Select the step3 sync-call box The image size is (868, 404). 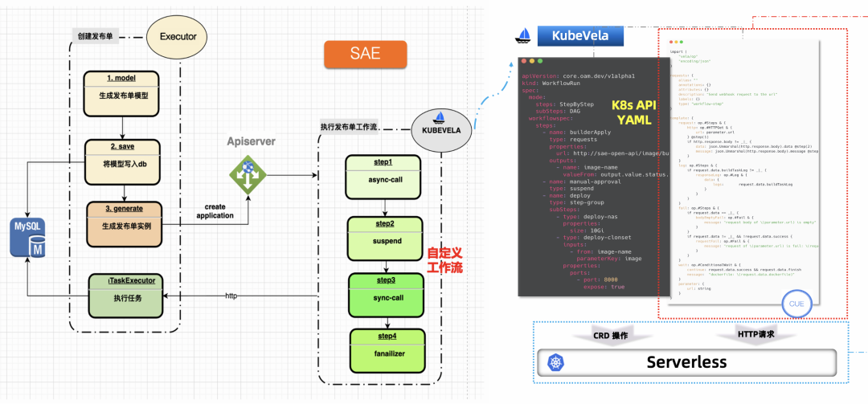coord(387,295)
